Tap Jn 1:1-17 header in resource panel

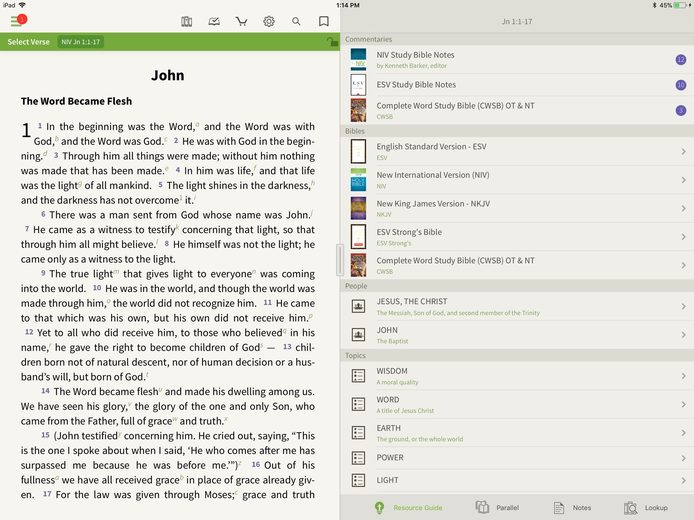point(517,21)
